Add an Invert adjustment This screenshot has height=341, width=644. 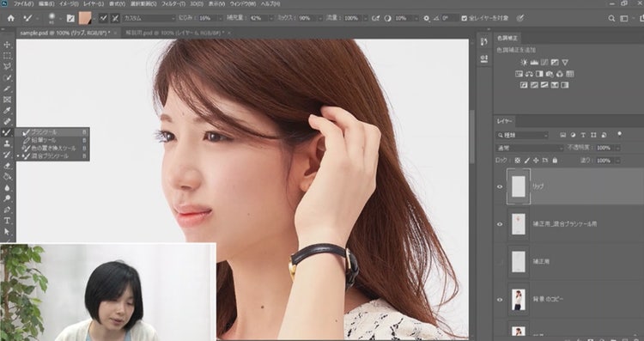click(x=524, y=85)
